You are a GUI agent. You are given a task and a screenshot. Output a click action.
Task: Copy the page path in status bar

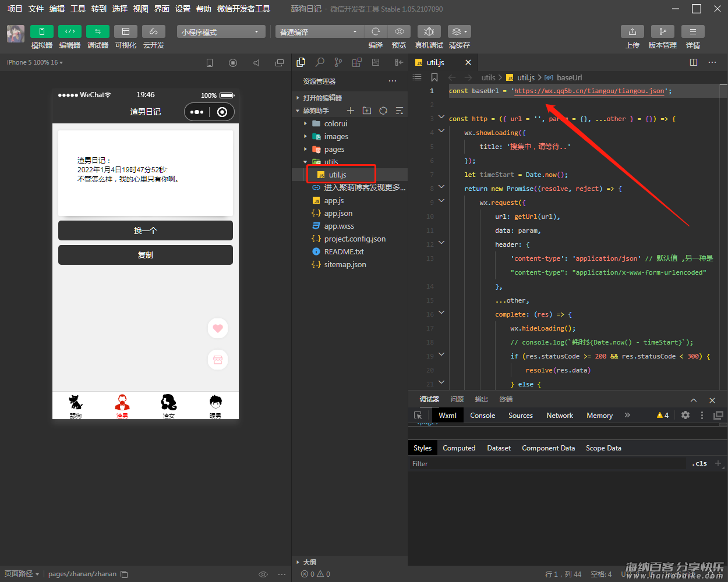[124, 574]
